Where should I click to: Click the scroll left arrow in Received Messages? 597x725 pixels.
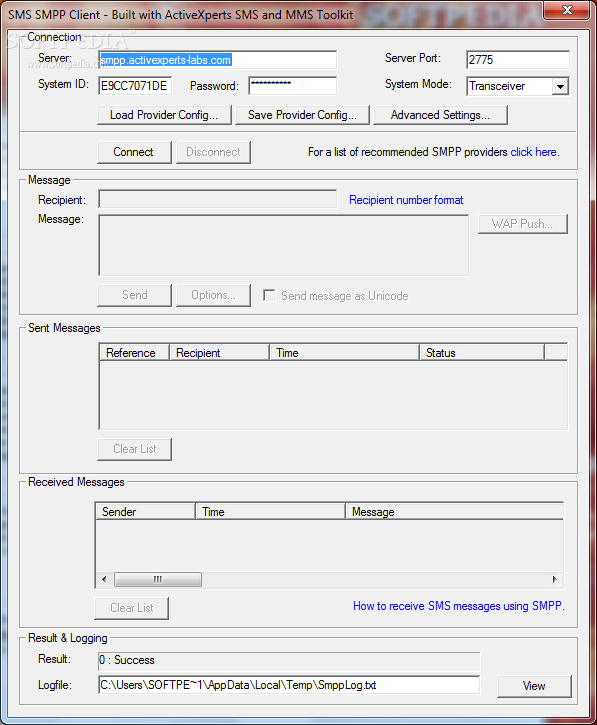click(104, 579)
